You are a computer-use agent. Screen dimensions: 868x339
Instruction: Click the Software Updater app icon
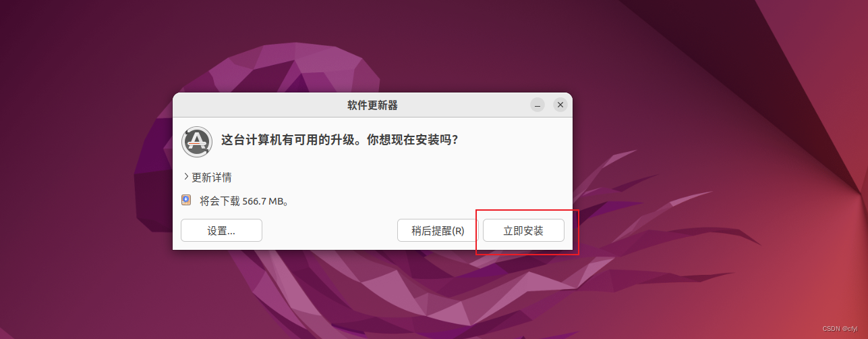(x=197, y=141)
